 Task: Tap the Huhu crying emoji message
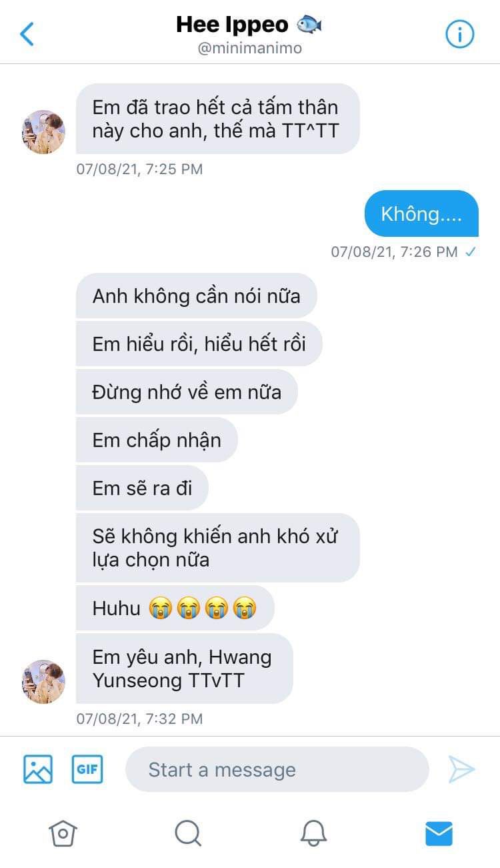175,608
